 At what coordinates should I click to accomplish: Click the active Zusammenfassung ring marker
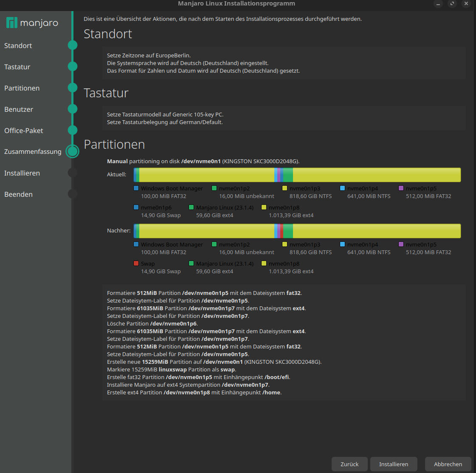[73, 151]
